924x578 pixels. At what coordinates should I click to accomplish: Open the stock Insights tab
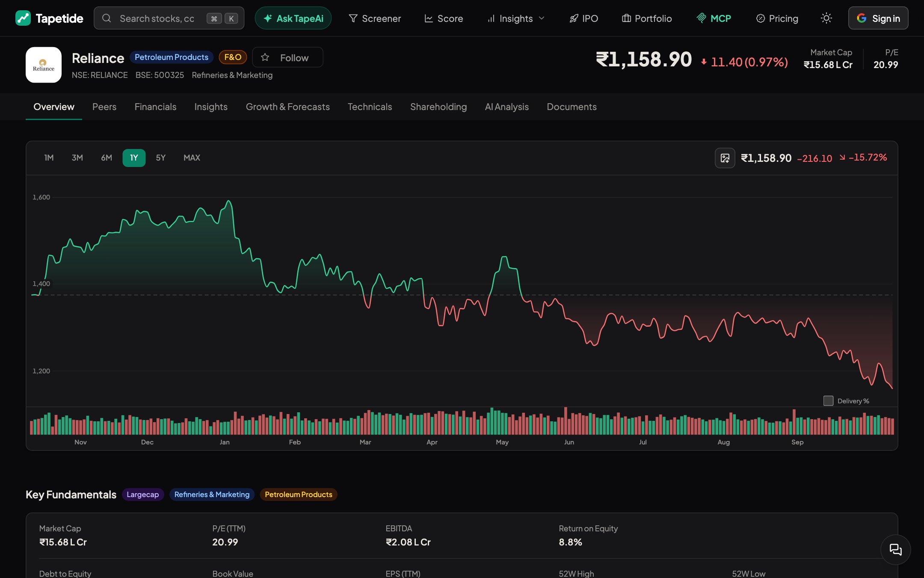coord(211,107)
